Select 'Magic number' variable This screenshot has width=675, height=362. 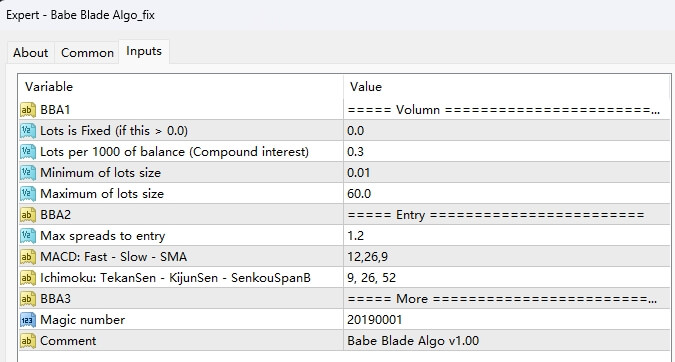pyautogui.click(x=83, y=320)
